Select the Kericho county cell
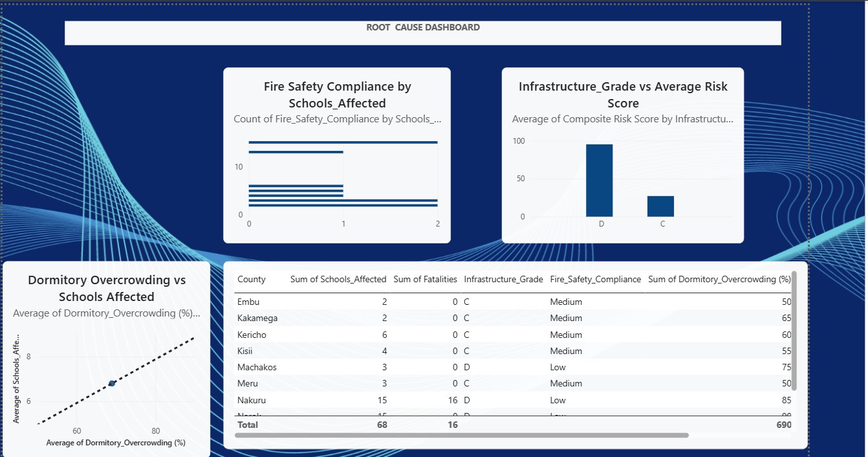The height and width of the screenshot is (457, 868). coord(252,335)
